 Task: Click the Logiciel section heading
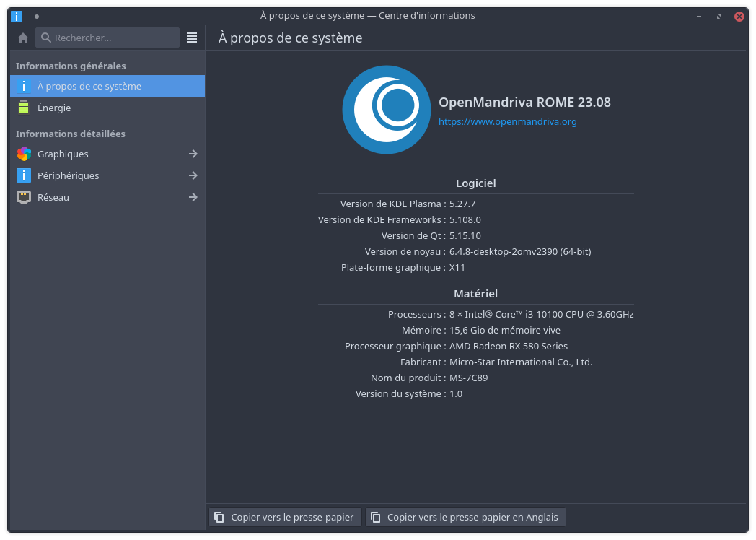pyautogui.click(x=476, y=183)
